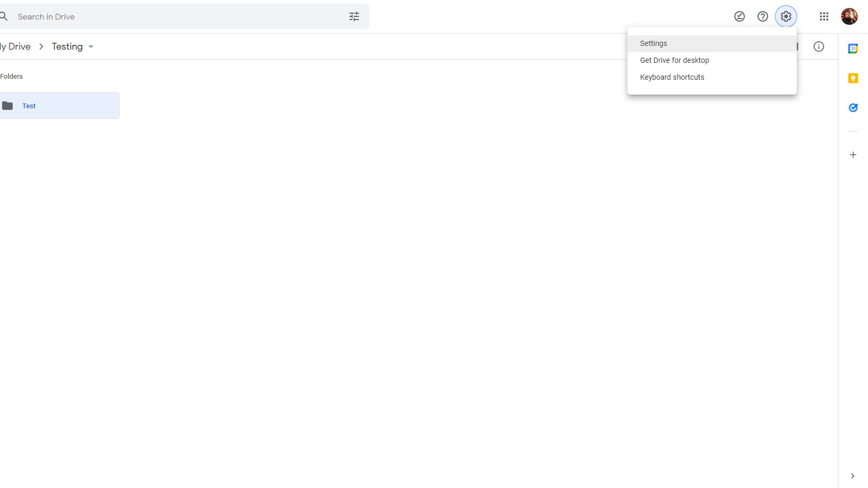Click the Test folder icon

tap(7, 106)
